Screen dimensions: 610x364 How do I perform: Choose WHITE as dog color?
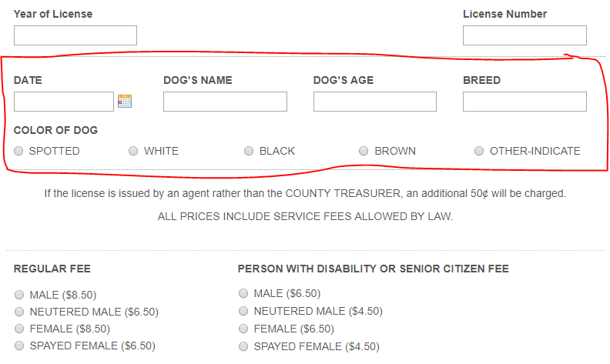(x=133, y=151)
